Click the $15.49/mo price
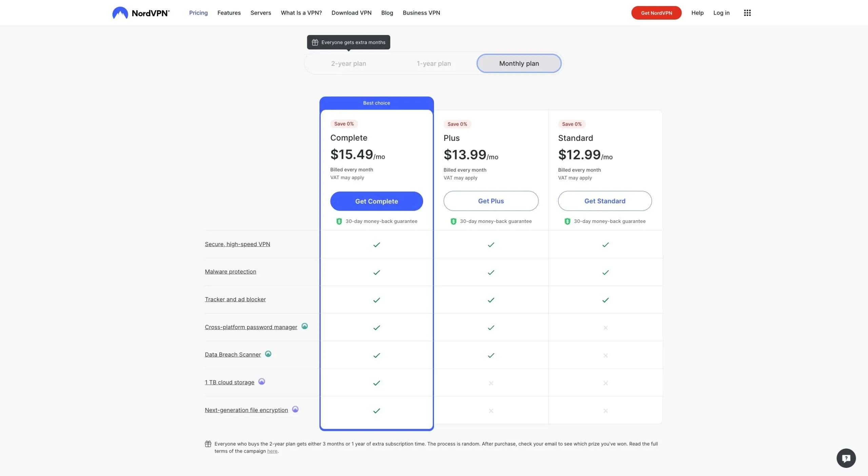The height and width of the screenshot is (476, 868). click(357, 154)
